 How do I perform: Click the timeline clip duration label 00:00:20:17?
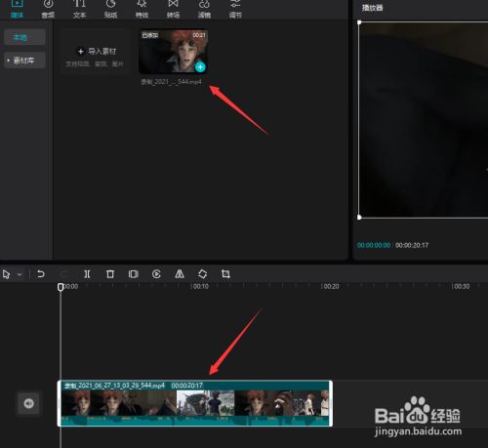point(186,386)
